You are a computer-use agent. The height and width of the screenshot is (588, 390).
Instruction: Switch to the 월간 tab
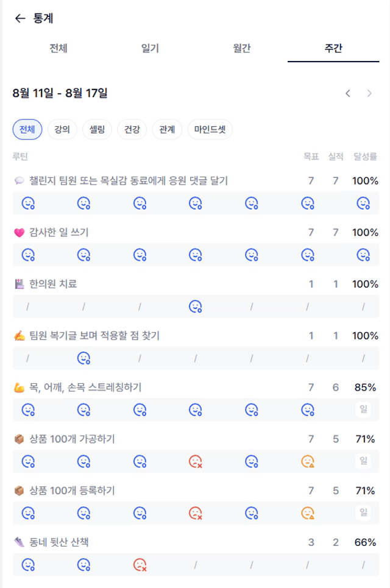point(241,48)
